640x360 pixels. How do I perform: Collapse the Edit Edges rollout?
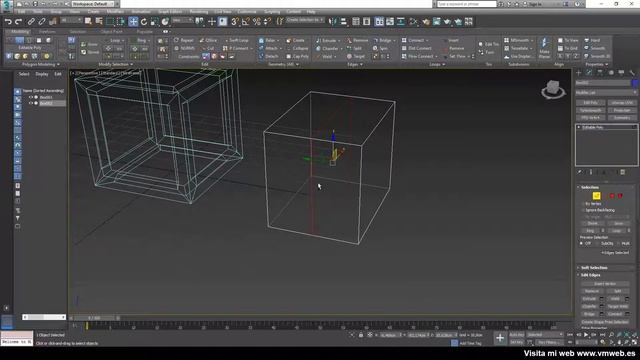pos(590,275)
